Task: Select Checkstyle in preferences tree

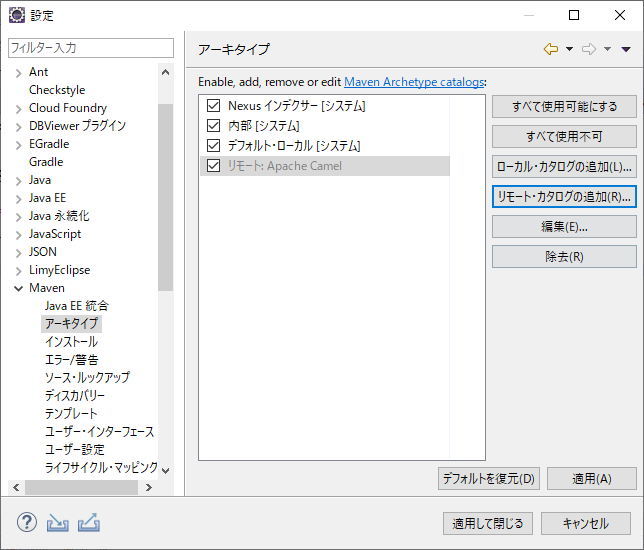Action: 57,90
